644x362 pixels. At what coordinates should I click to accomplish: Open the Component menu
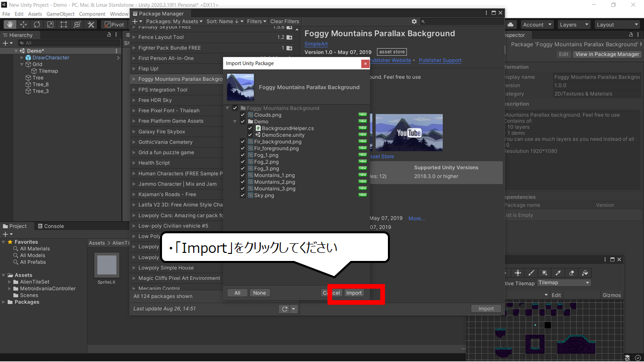pyautogui.click(x=93, y=14)
